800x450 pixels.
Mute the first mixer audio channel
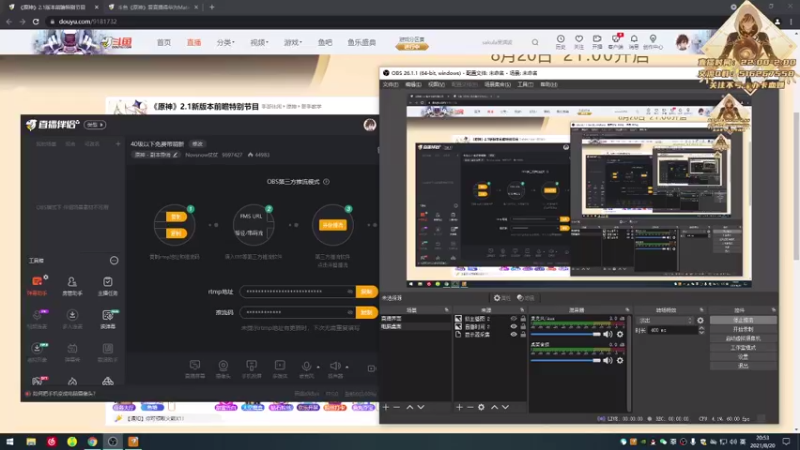pos(608,334)
